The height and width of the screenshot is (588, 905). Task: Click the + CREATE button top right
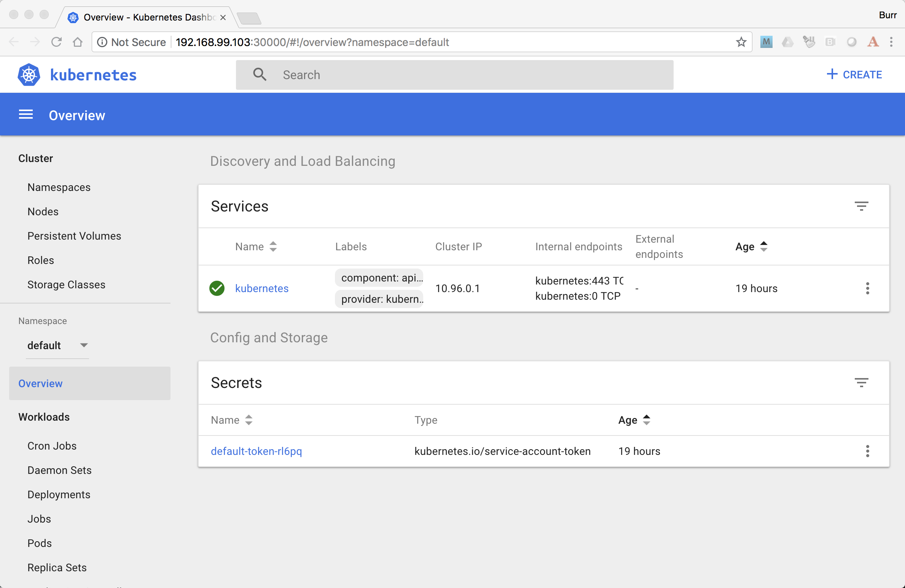tap(854, 75)
